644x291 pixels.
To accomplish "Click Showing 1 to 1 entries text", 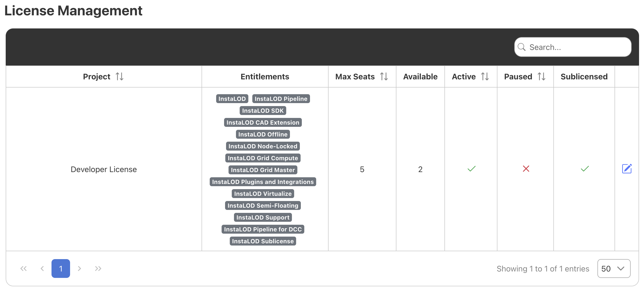I will point(542,269).
